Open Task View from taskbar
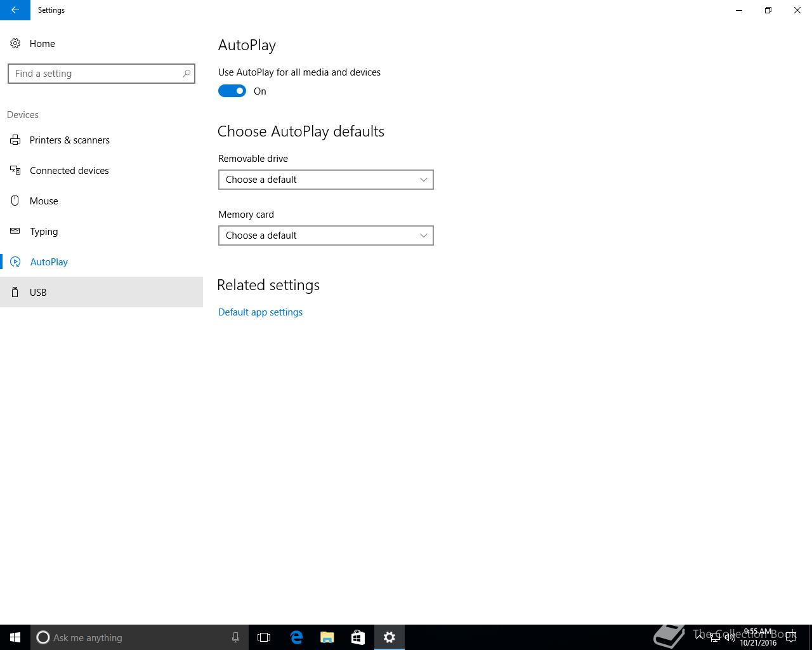 pyautogui.click(x=264, y=637)
